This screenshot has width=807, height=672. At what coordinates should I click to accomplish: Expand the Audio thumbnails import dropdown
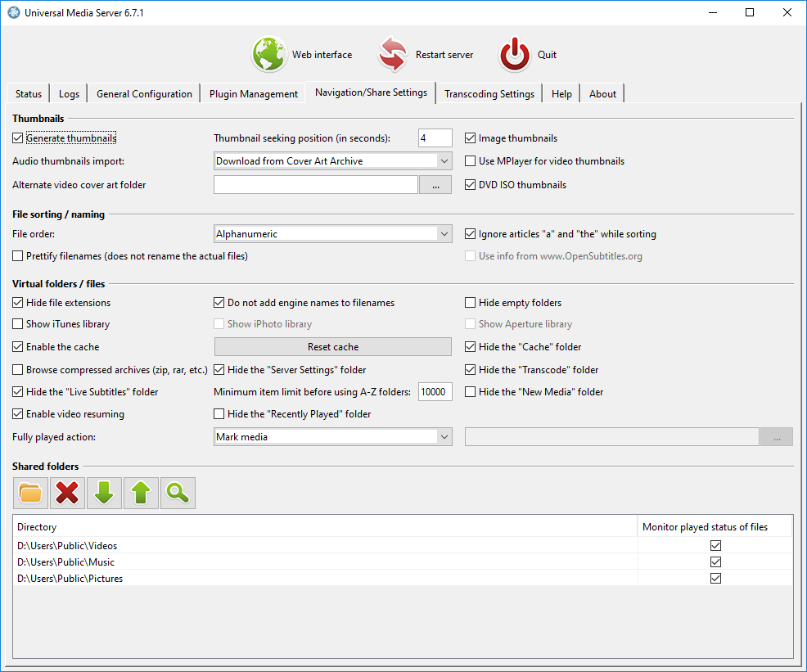332,161
